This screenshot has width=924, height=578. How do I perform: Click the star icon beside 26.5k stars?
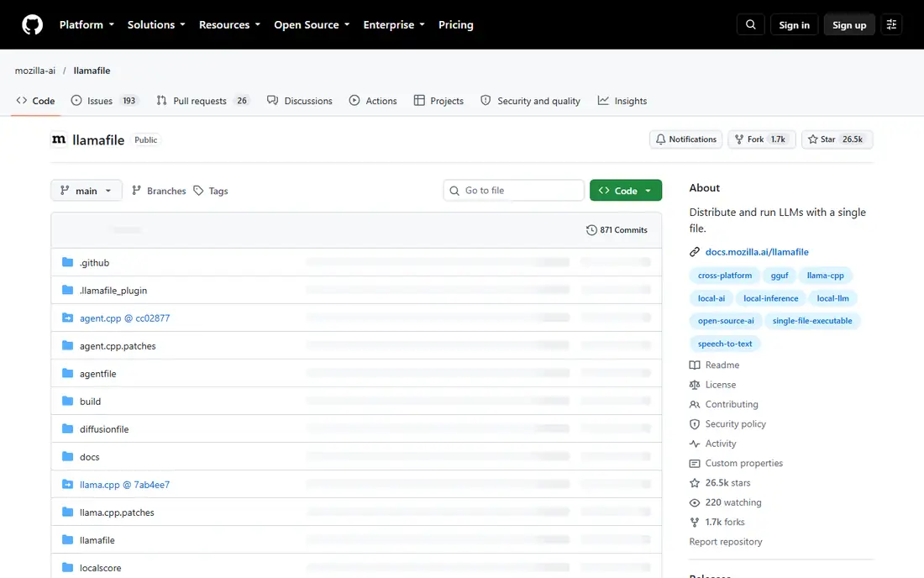(x=695, y=482)
